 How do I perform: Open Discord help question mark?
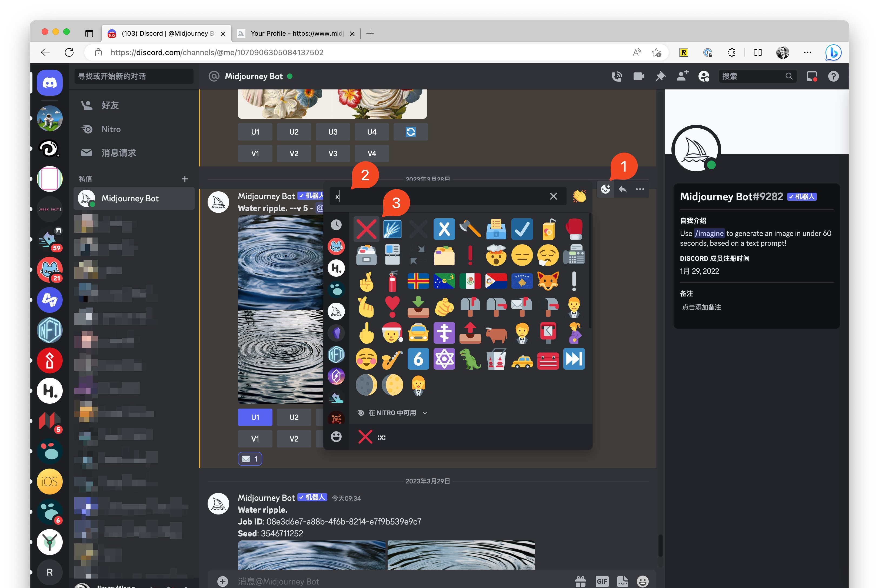pyautogui.click(x=833, y=76)
